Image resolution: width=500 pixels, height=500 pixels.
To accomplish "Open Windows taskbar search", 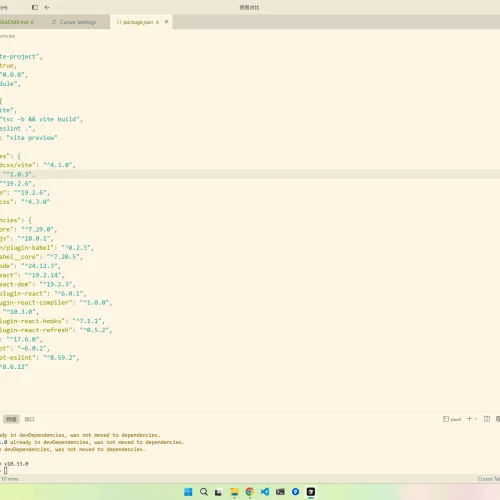I will tap(204, 492).
